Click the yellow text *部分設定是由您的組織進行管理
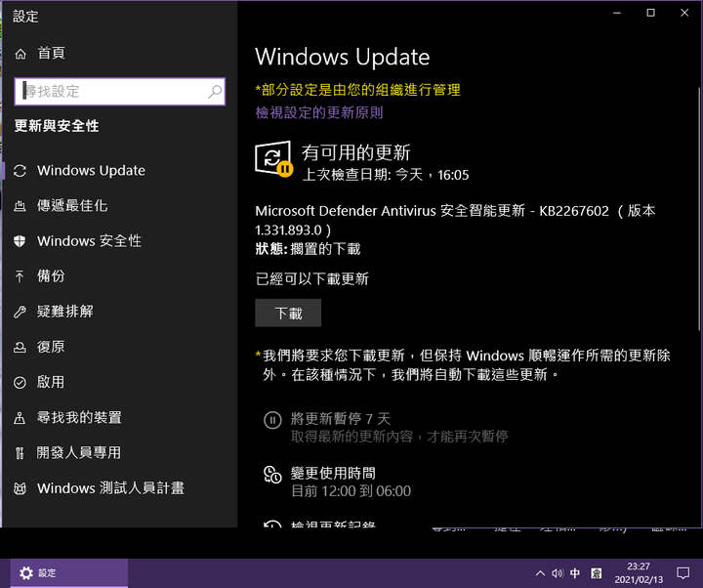Viewport: 703px width, 588px height. (x=357, y=90)
